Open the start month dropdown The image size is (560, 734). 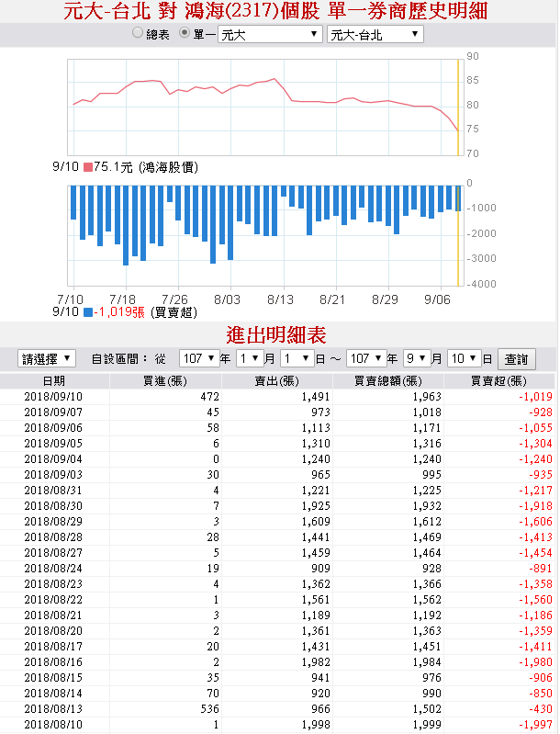(250, 359)
